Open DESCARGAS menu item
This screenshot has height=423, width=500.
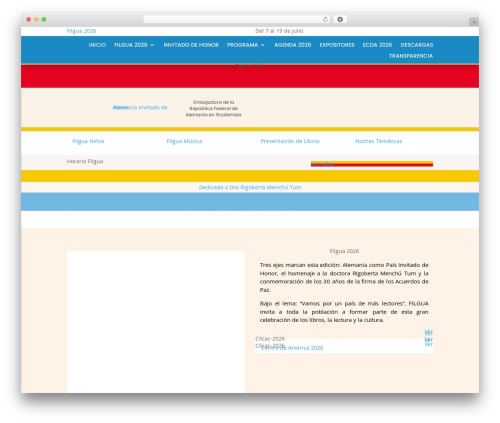[x=417, y=45]
